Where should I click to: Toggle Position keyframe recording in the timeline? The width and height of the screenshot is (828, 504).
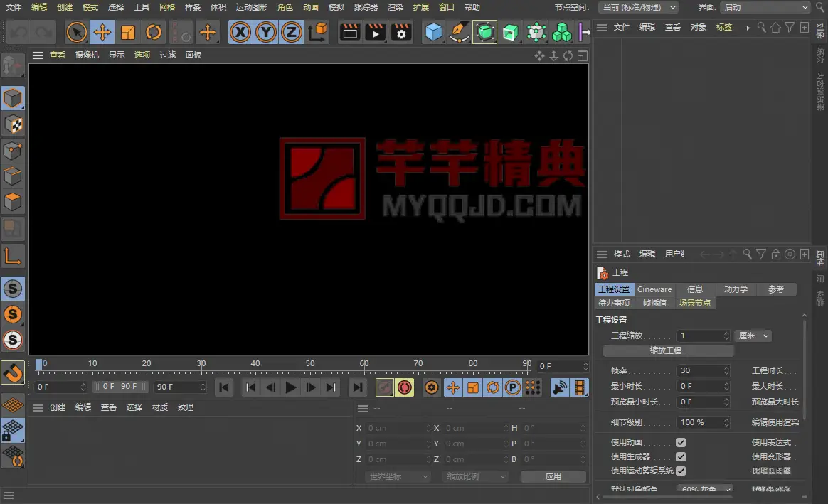coord(453,387)
